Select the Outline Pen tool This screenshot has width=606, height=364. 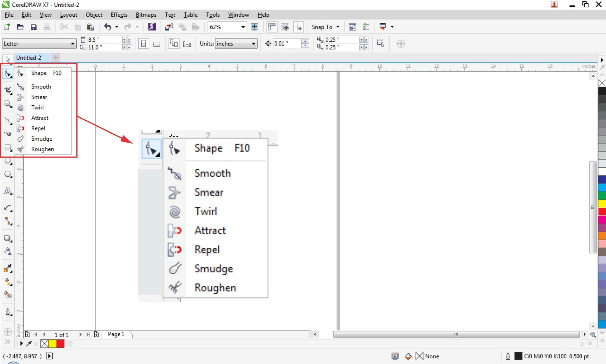pyautogui.click(x=8, y=312)
